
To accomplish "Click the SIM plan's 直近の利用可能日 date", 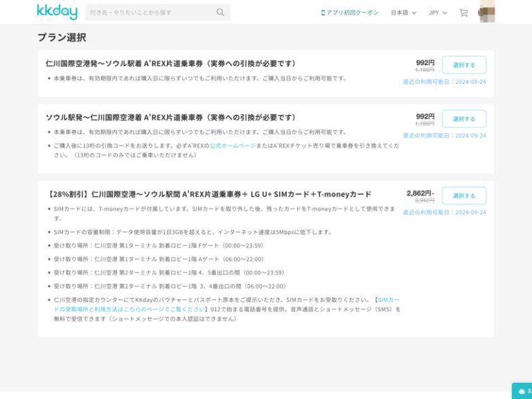I will [444, 213].
